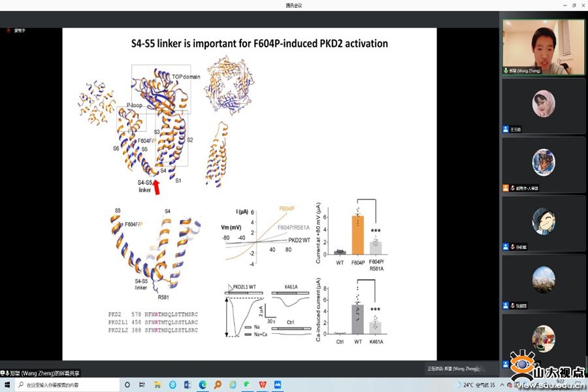Image resolution: width=588 pixels, height=392 pixels.
Task: Open File Explorer from the taskbar
Action: (157, 385)
